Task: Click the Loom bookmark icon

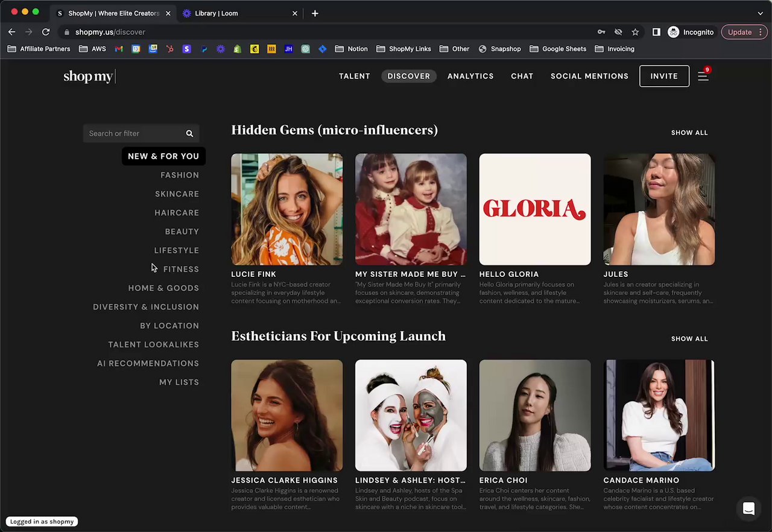Action: (x=221, y=49)
